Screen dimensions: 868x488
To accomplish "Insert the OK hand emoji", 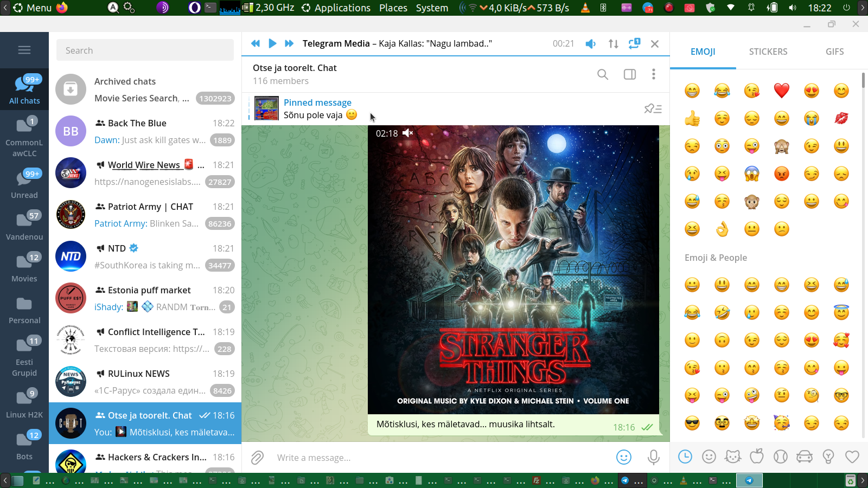I will 722,229.
